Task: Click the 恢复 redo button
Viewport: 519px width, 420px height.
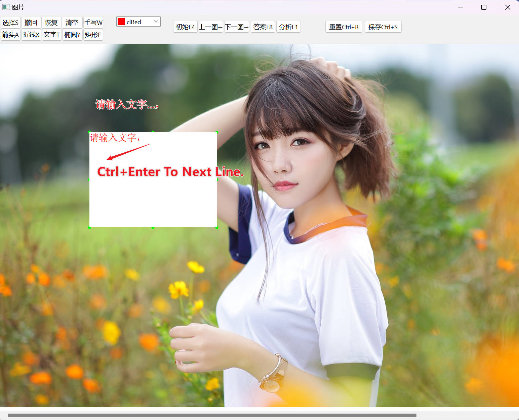Action: (x=51, y=23)
